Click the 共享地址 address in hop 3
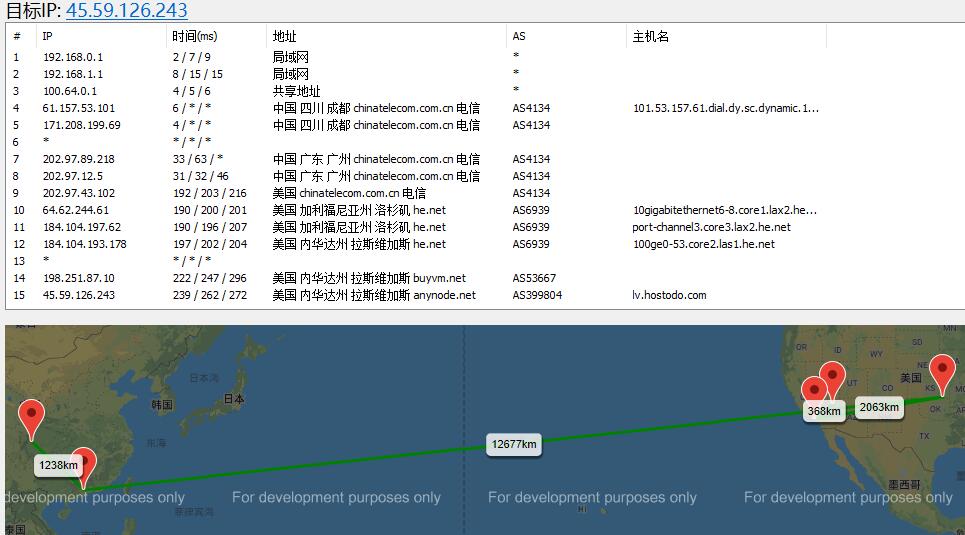The height and width of the screenshot is (535, 965). pyautogui.click(x=297, y=91)
